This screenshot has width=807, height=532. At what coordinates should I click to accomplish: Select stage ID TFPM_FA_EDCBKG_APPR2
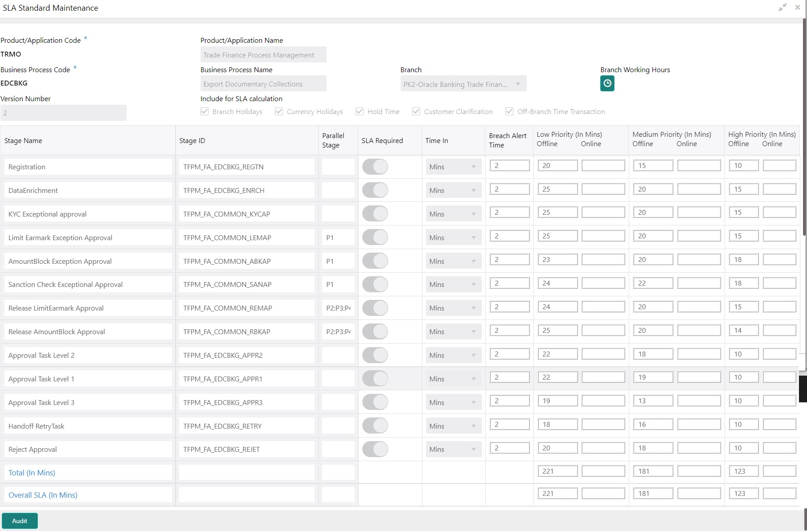coord(246,355)
